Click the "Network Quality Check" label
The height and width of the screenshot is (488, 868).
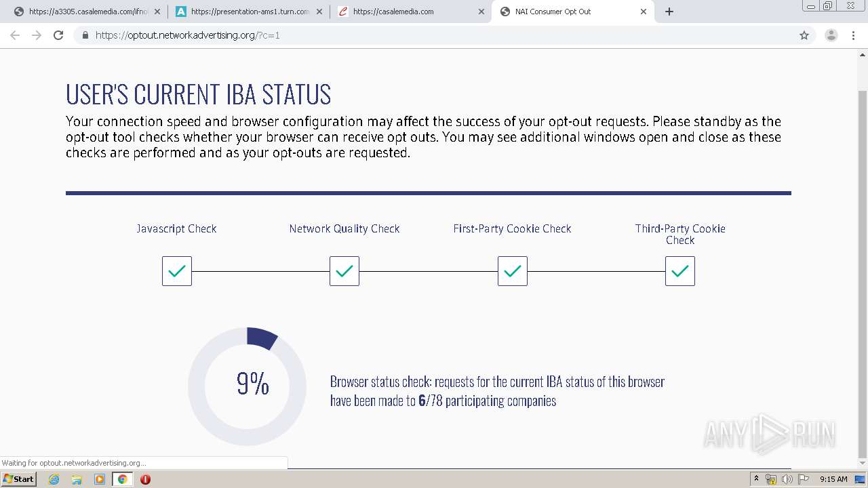[344, 228]
